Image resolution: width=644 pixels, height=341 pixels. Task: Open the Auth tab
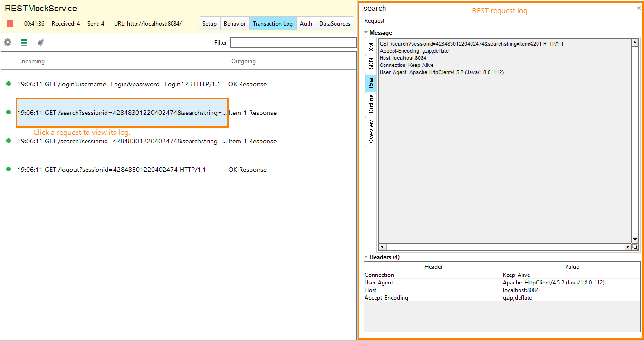[x=306, y=23]
